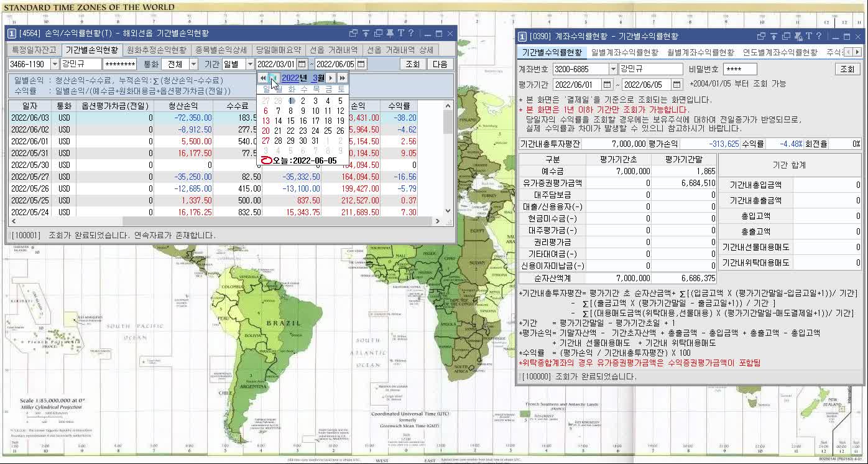This screenshot has height=464, width=868.
Task: Open calendar icon beside 2022/06/01 in window 0390
Action: tap(607, 84)
